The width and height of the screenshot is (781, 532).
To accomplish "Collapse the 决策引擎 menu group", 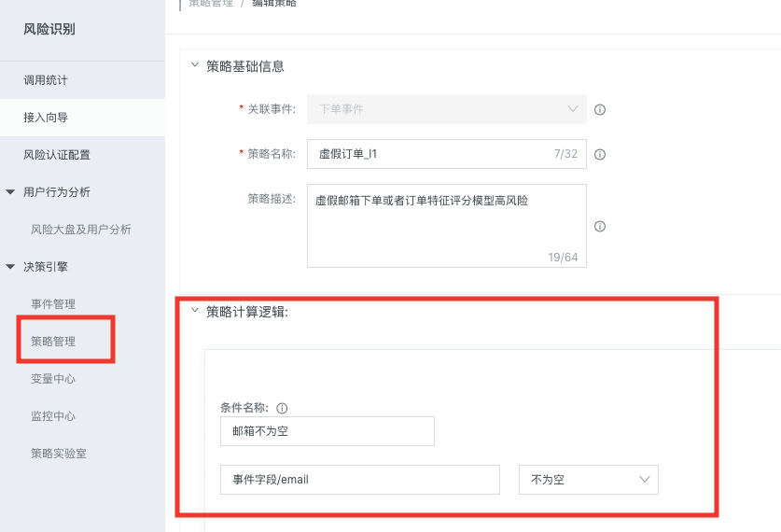I will (10, 267).
